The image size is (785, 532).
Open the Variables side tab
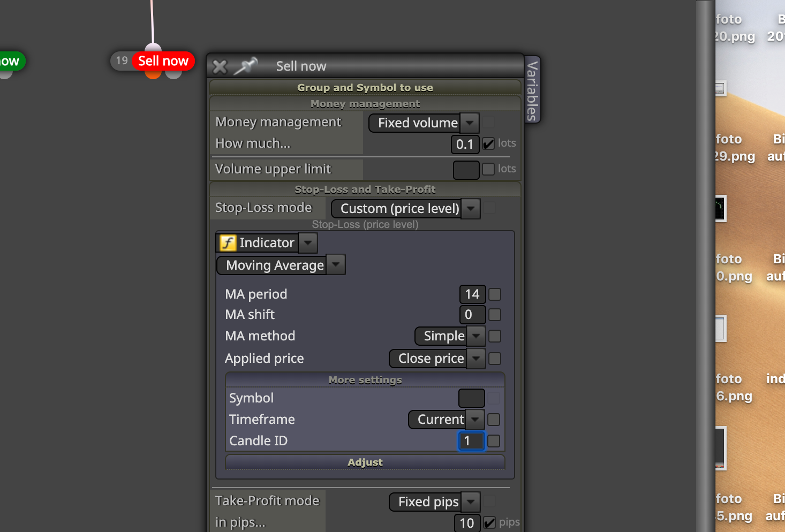point(532,90)
